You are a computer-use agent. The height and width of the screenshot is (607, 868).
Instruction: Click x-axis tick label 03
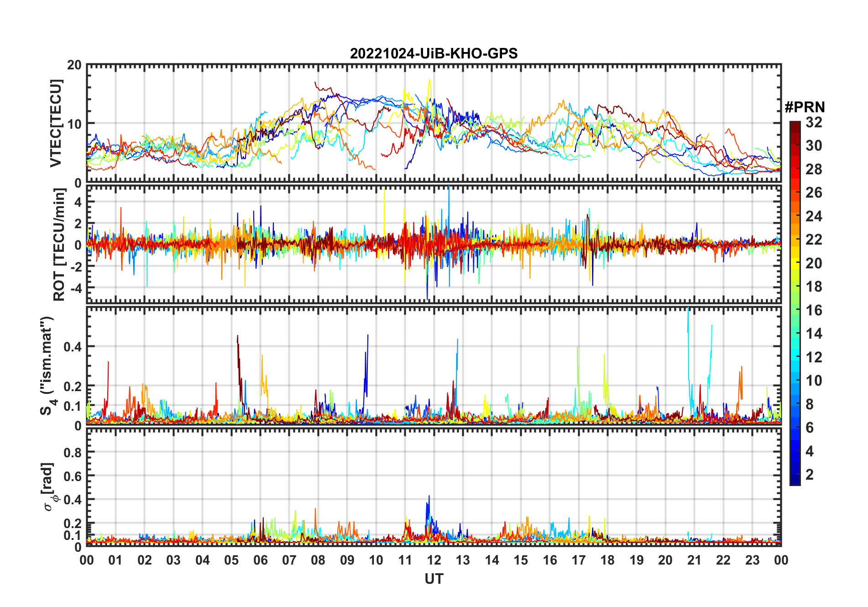tap(173, 560)
